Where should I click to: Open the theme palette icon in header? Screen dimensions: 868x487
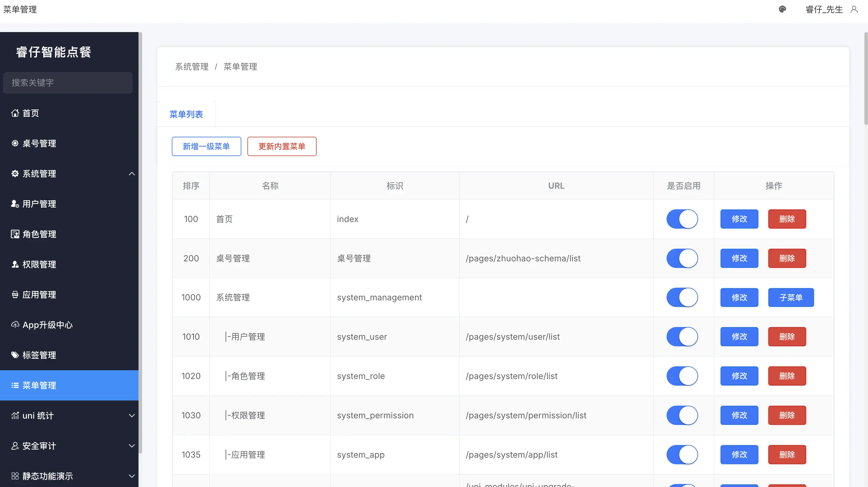(782, 9)
